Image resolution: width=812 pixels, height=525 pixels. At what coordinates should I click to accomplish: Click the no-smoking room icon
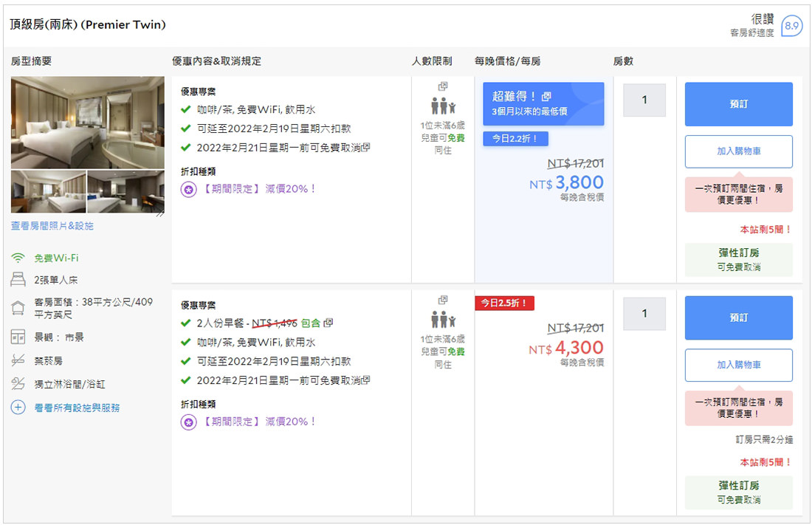coord(18,360)
